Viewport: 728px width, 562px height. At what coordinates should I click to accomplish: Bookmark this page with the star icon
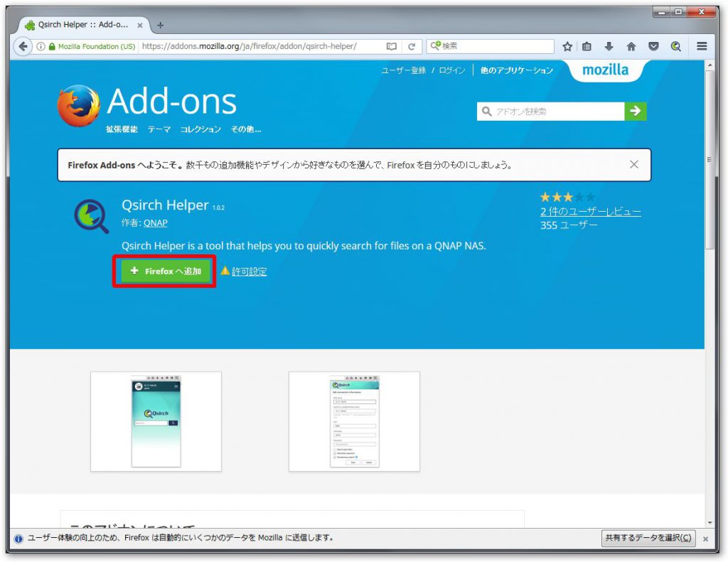click(x=567, y=46)
